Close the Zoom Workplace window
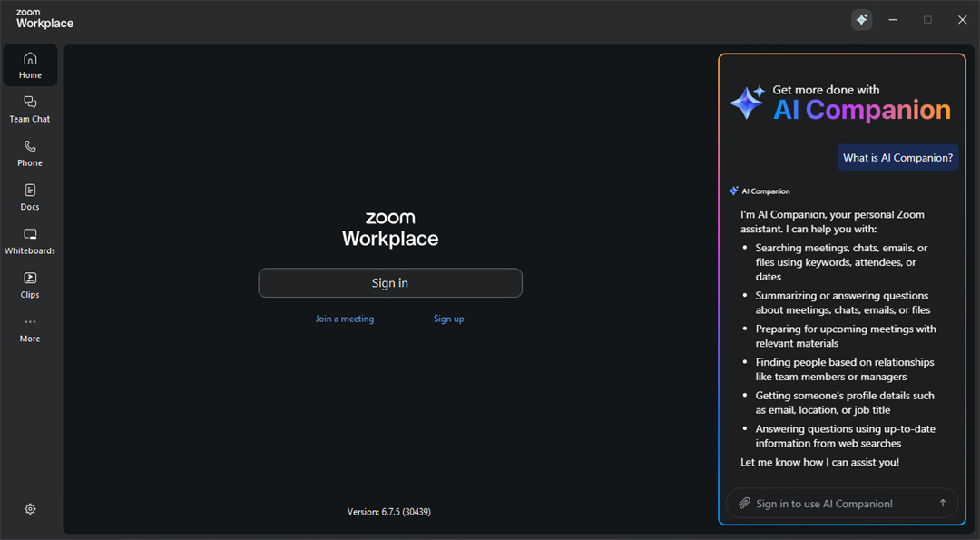This screenshot has height=540, width=980. [x=962, y=20]
